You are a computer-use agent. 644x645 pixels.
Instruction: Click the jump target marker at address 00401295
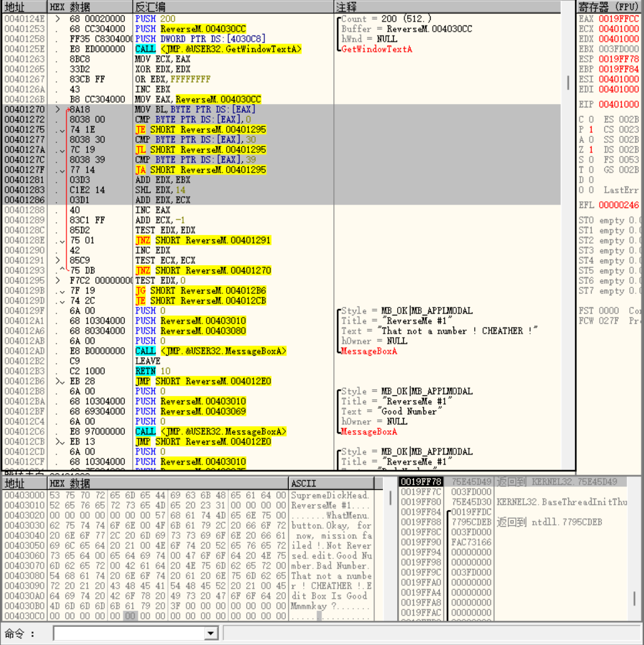pyautogui.click(x=58, y=281)
